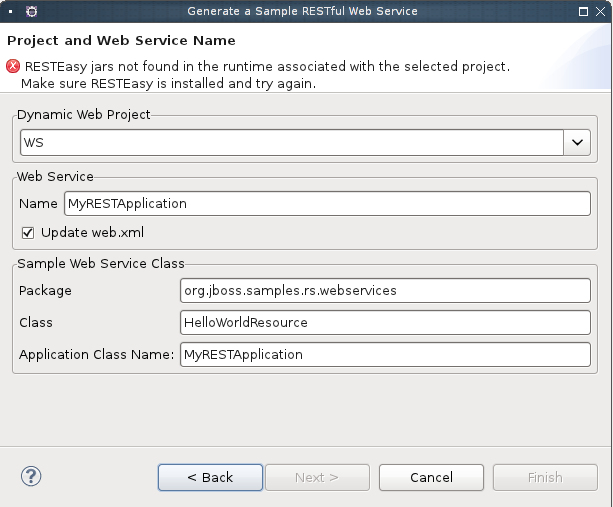
Task: Open help with the question mark icon
Action: coord(30,476)
